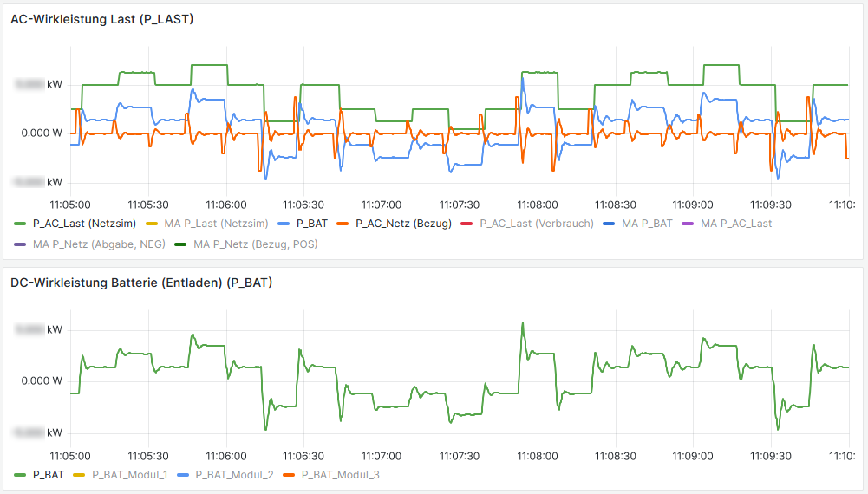This screenshot has width=868, height=494.
Task: Click the 11:07:00 time label on the top chart
Action: point(382,205)
